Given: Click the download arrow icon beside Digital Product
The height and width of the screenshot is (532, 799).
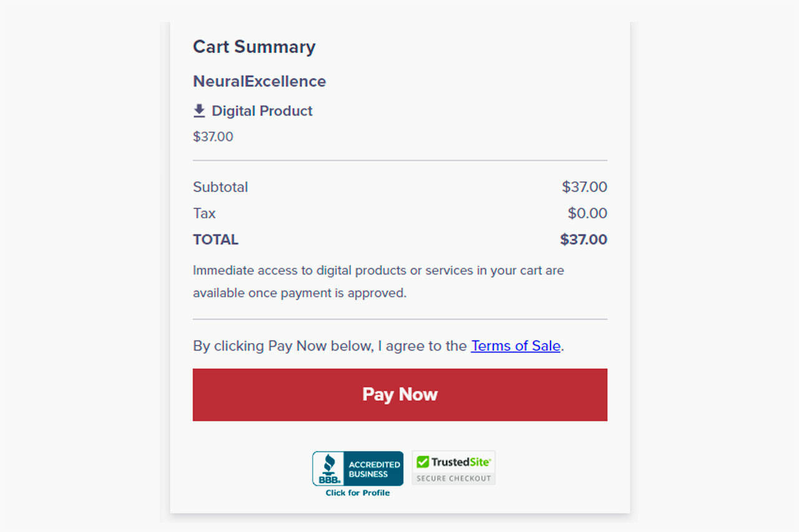Looking at the screenshot, I should (199, 111).
